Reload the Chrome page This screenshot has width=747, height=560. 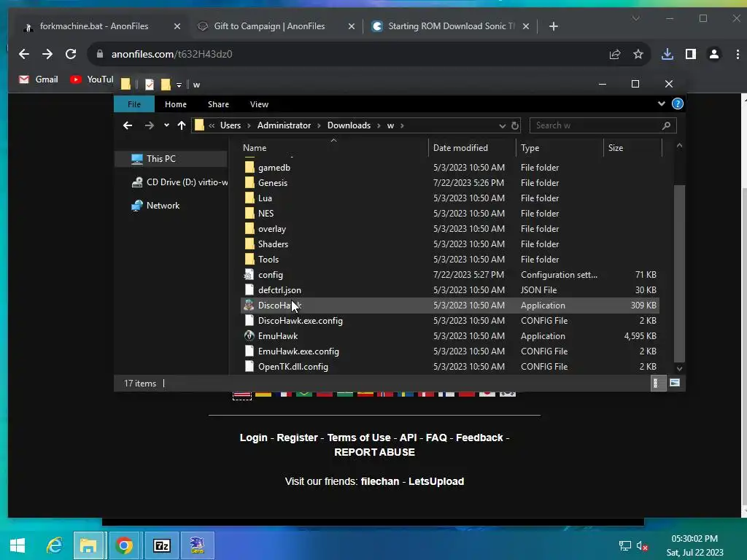coord(71,54)
